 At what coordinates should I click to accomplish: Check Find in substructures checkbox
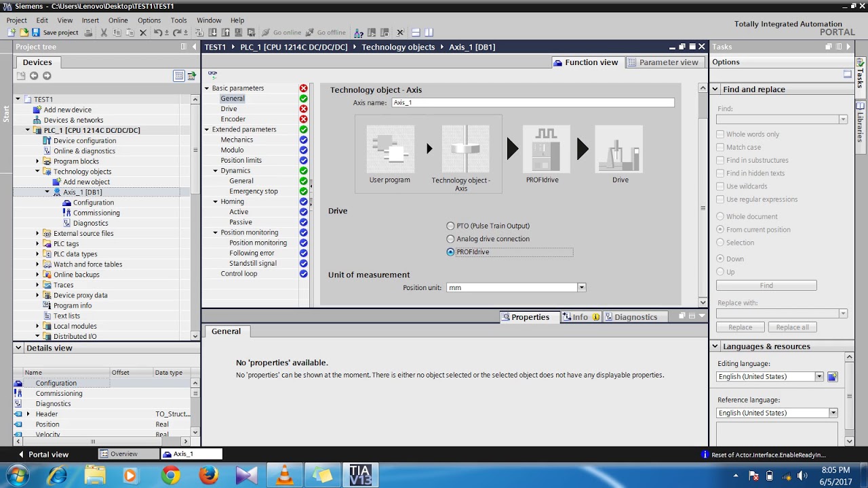[720, 160]
